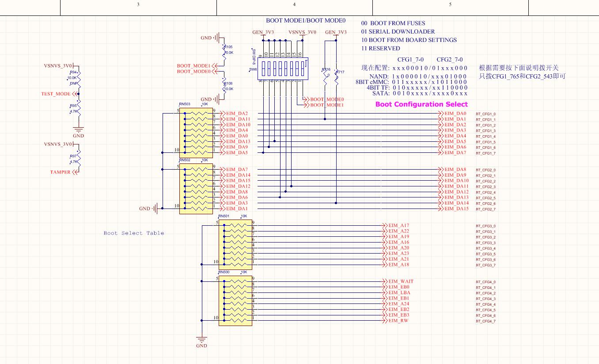The width and height of the screenshot is (599, 364).
Task: Click the 'BOOT MODE1/BOOT MODE0' heading
Action: point(306,20)
